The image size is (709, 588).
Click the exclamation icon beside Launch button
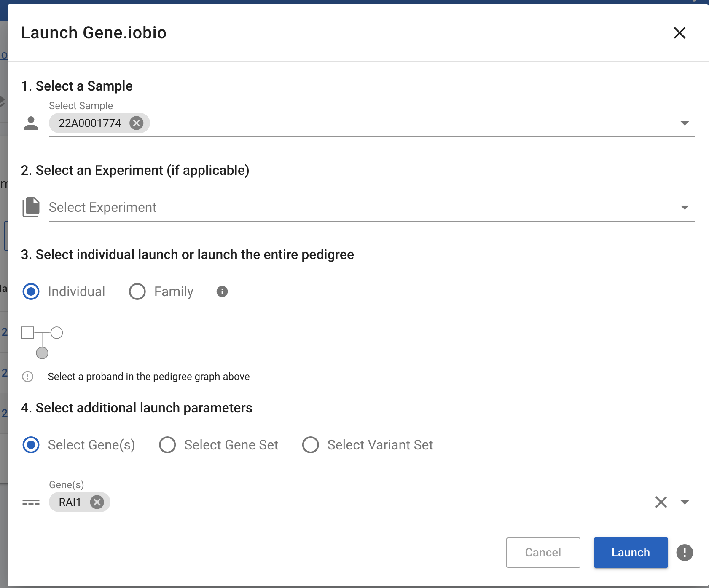click(685, 553)
